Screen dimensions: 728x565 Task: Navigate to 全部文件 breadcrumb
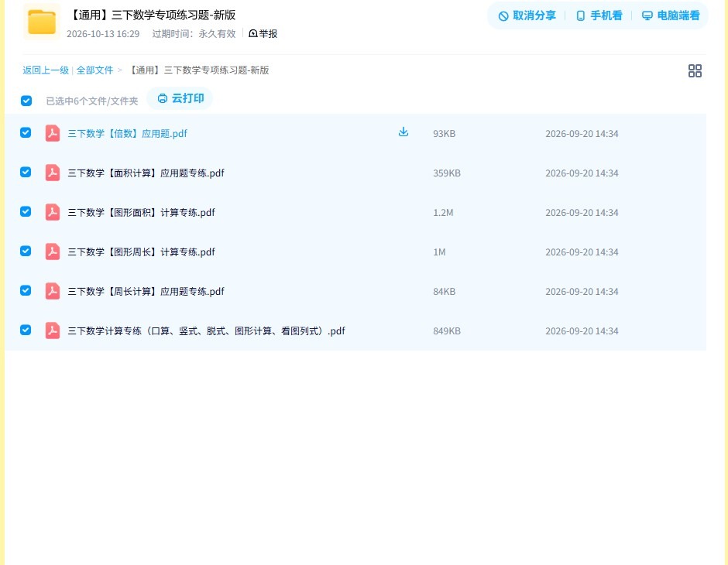pos(94,70)
